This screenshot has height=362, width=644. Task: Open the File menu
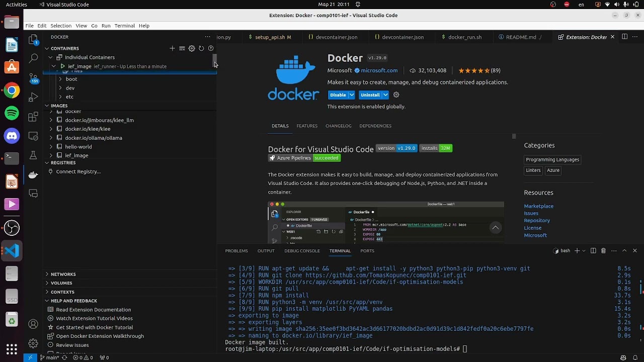click(30, 26)
